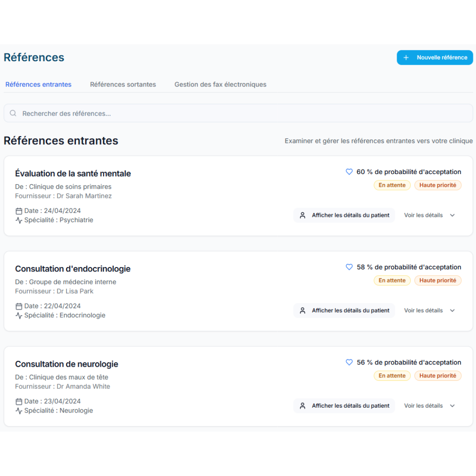Click the 60 % de probabilité d'acceptation text
The image size is (476, 476).
pos(409,172)
